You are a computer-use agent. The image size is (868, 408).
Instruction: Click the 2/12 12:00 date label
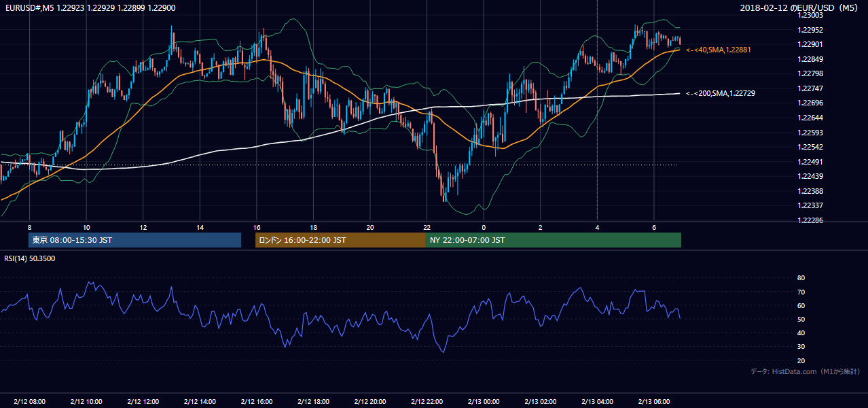[x=143, y=402]
